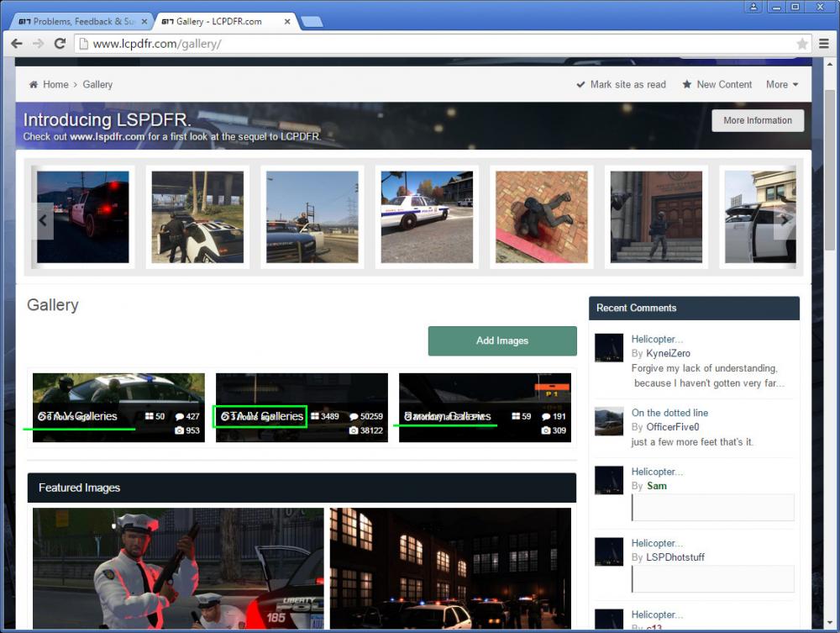Screen dimensions: 840x633
Task: Click the checkmark icon beside Mark site as read
Action: [x=580, y=84]
